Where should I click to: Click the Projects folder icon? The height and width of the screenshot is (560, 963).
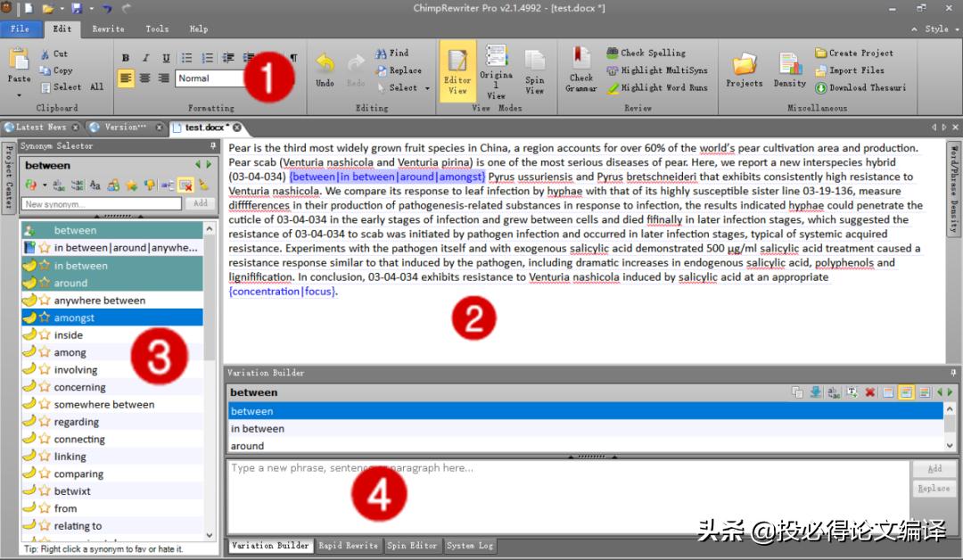(744, 65)
